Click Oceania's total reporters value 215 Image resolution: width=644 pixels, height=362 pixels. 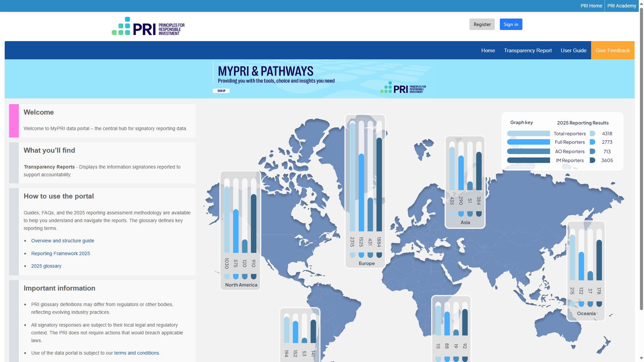coord(572,291)
